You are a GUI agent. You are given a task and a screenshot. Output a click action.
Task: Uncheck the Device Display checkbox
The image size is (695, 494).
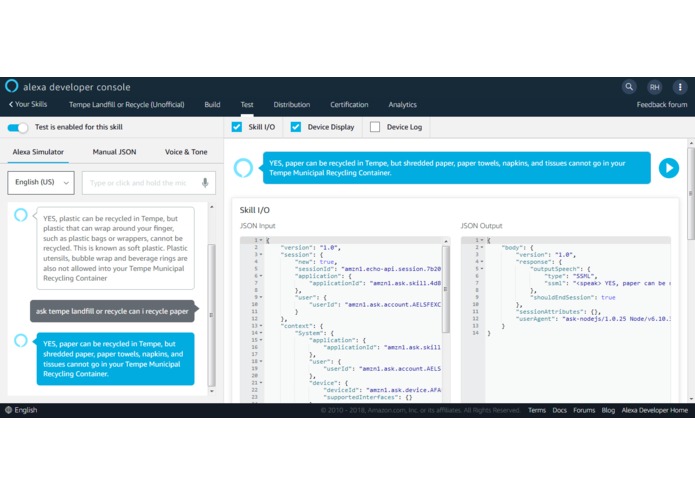[296, 127]
